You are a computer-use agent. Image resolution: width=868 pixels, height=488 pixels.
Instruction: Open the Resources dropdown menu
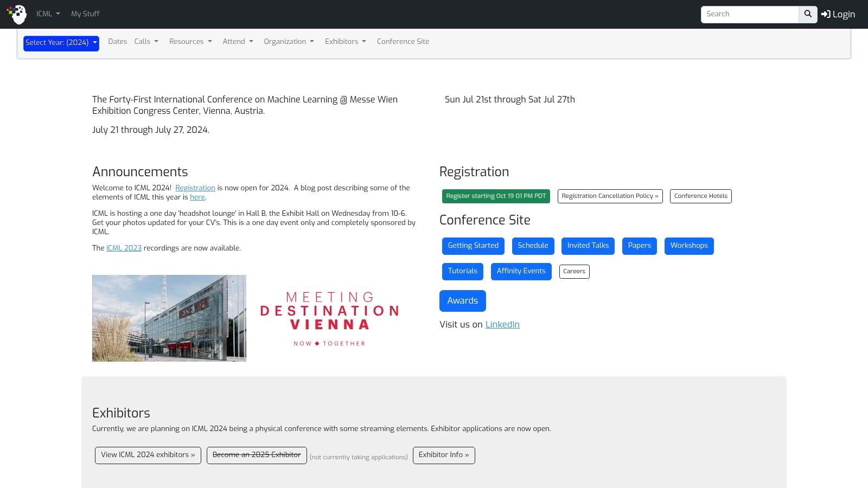point(190,42)
